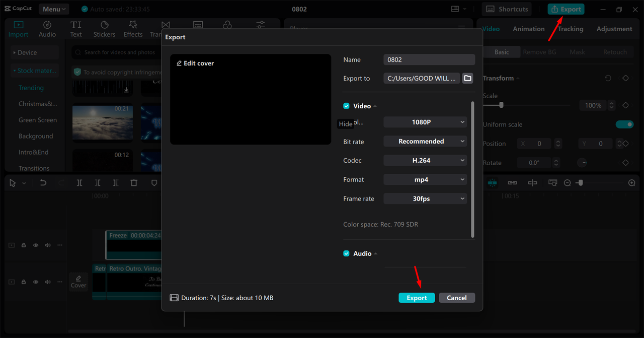Image resolution: width=644 pixels, height=338 pixels.
Task: Click the Rotate dial knob
Action: 582,163
